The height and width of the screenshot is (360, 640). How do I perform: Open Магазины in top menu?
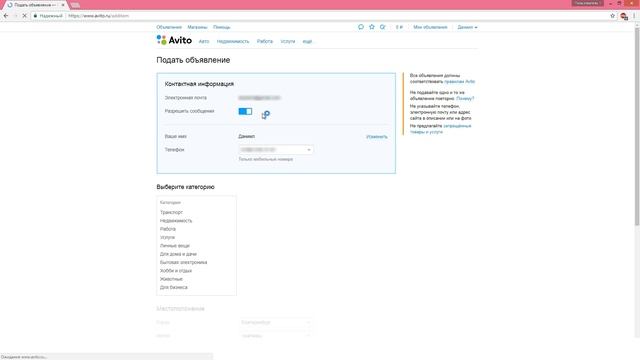click(x=198, y=27)
